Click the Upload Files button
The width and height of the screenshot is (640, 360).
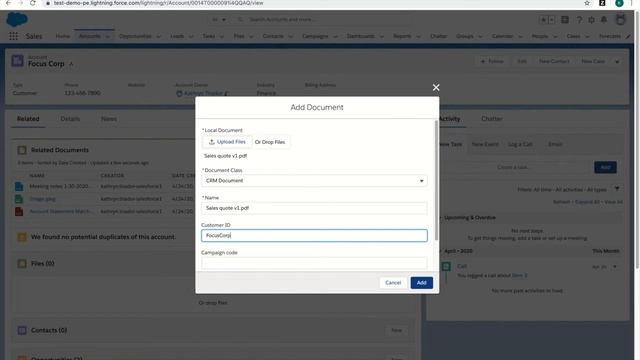click(227, 142)
